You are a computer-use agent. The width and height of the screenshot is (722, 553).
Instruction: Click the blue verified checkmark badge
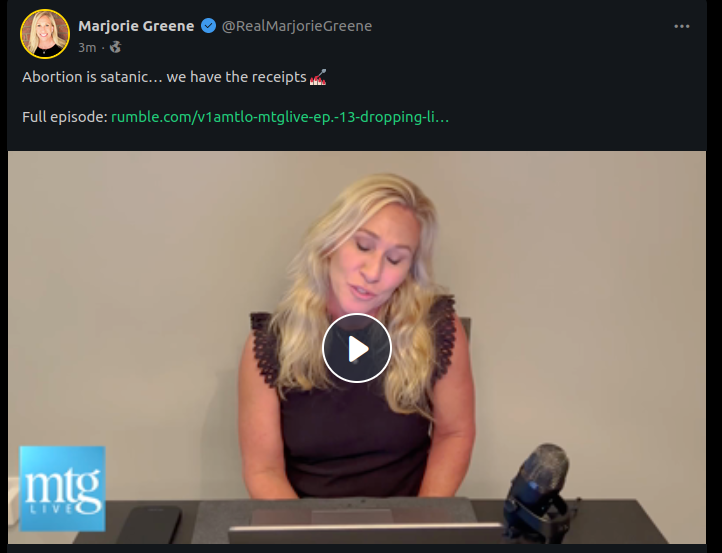tap(209, 26)
